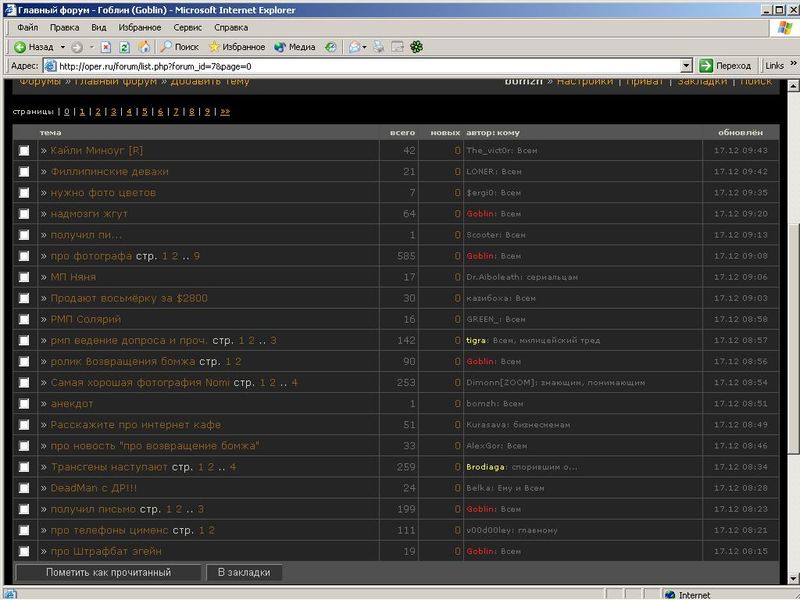Open the Медиа media panel icon
This screenshot has width=800, height=600.
[x=294, y=47]
